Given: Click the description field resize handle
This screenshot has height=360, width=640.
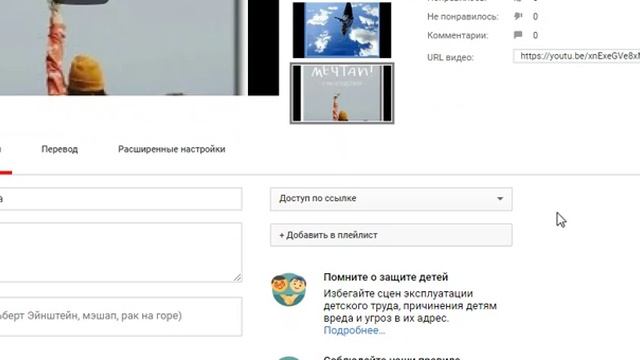Looking at the screenshot, I should tap(238, 278).
